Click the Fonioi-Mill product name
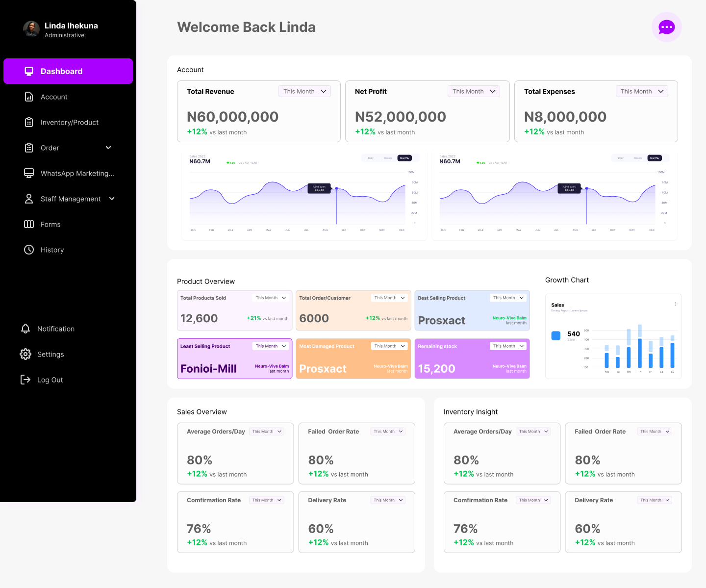The image size is (706, 588). click(208, 369)
